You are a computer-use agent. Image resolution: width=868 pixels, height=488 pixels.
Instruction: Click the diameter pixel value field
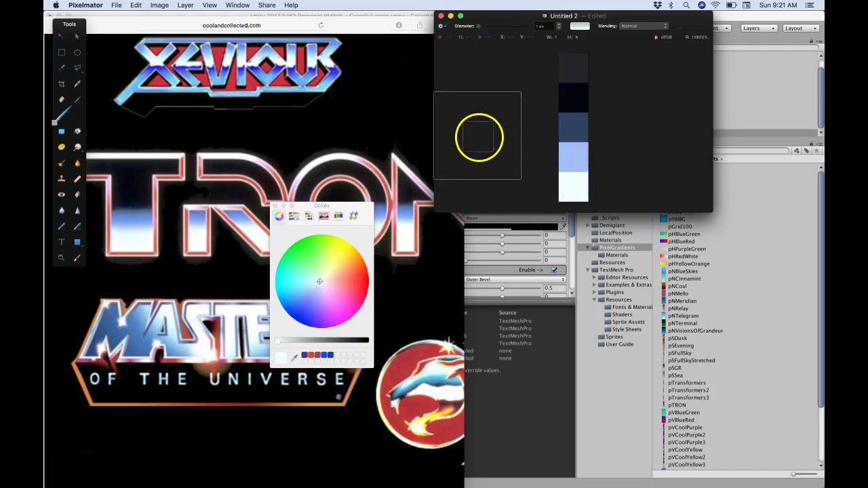point(545,26)
